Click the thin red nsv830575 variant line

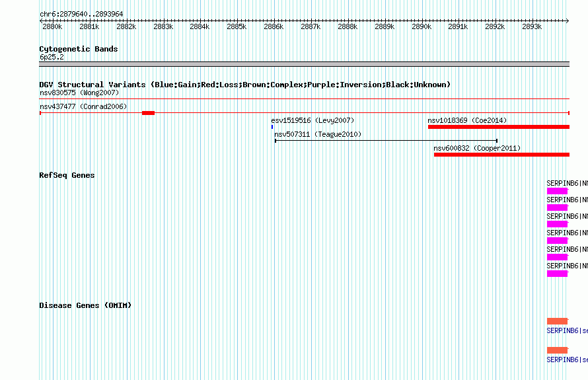(304, 99)
